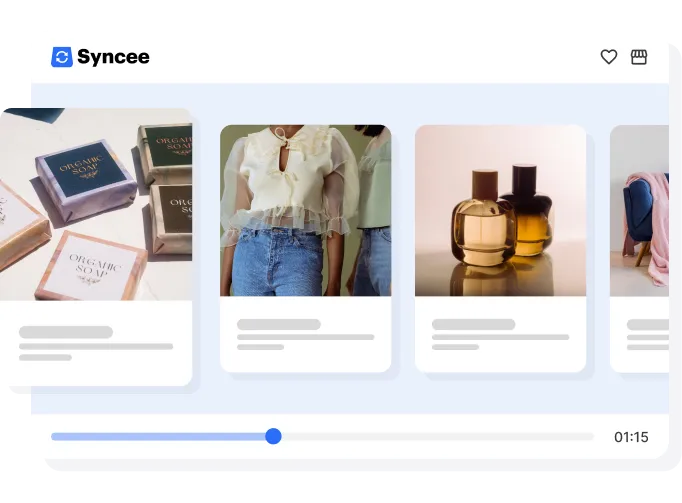Viewport: 682px width, 503px height.
Task: Click the blue progress slider handle
Action: (273, 436)
